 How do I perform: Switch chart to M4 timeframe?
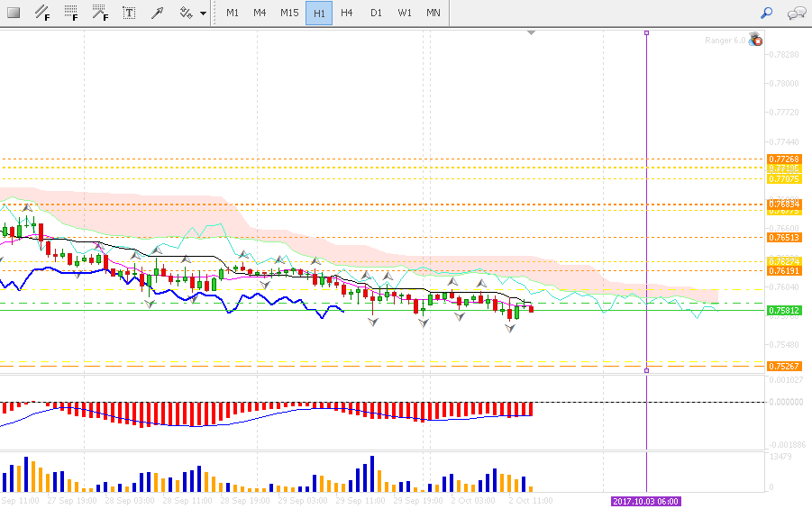pos(260,13)
